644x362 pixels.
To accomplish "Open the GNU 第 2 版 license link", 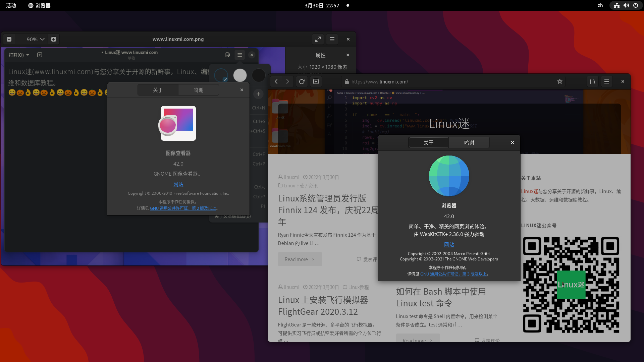I will coord(183,208).
